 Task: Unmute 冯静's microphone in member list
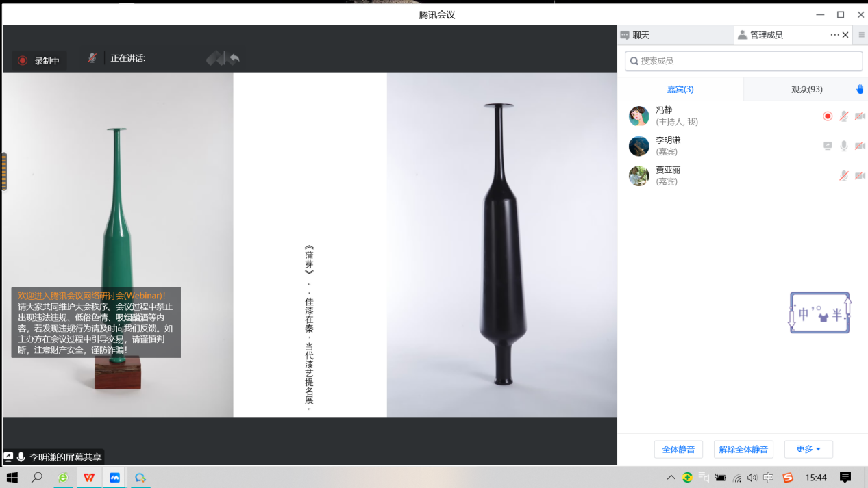(844, 116)
